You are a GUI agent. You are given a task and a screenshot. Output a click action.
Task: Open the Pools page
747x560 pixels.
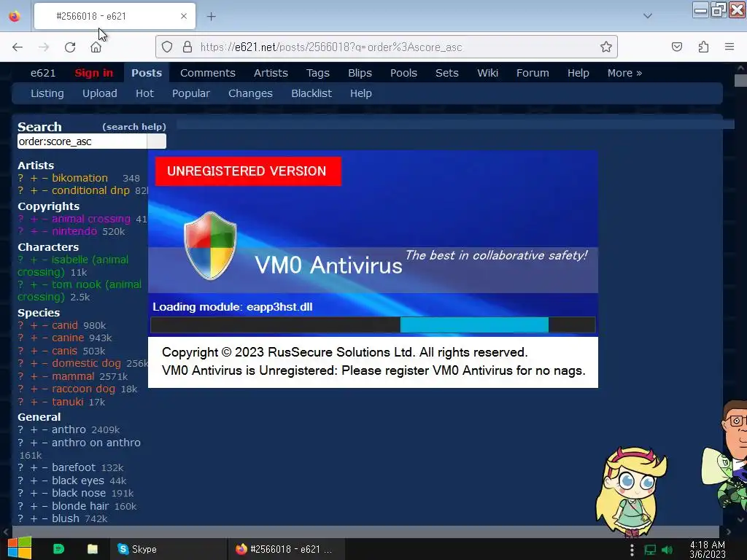click(403, 73)
